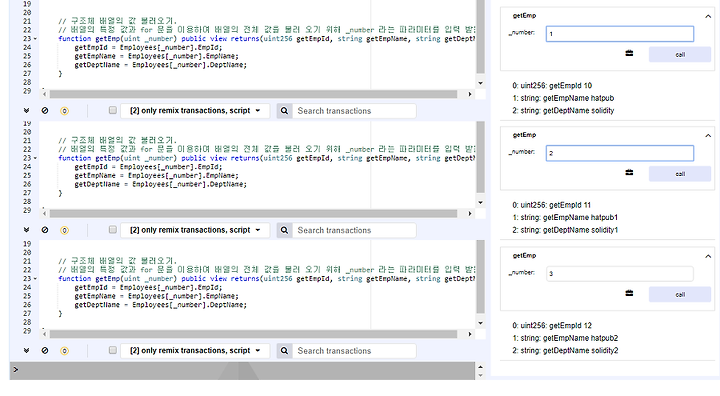Collapse getEmp panel showing _number 3
Image resolution: width=720 pixels, height=396 pixels.
pyautogui.click(x=708, y=256)
